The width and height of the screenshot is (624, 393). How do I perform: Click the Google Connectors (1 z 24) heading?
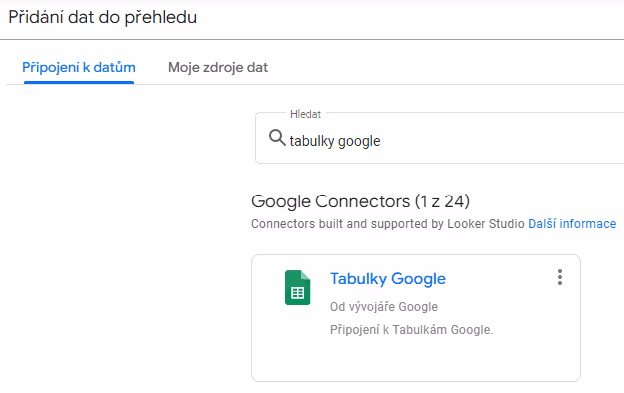[x=360, y=201]
